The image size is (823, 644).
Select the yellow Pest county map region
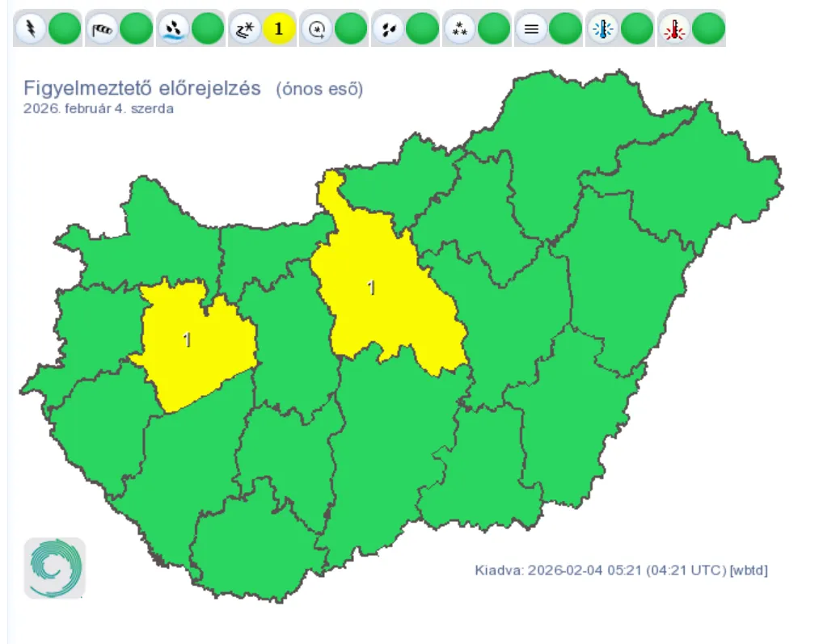tap(380, 299)
